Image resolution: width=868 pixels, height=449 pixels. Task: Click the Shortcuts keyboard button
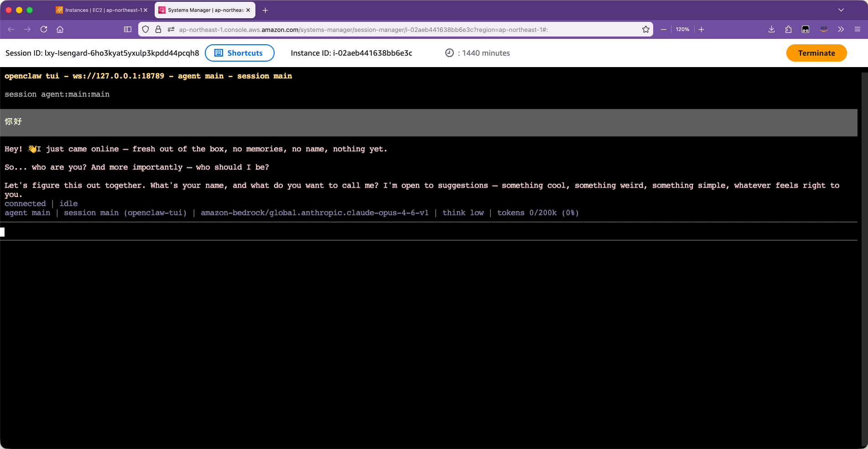pos(239,53)
